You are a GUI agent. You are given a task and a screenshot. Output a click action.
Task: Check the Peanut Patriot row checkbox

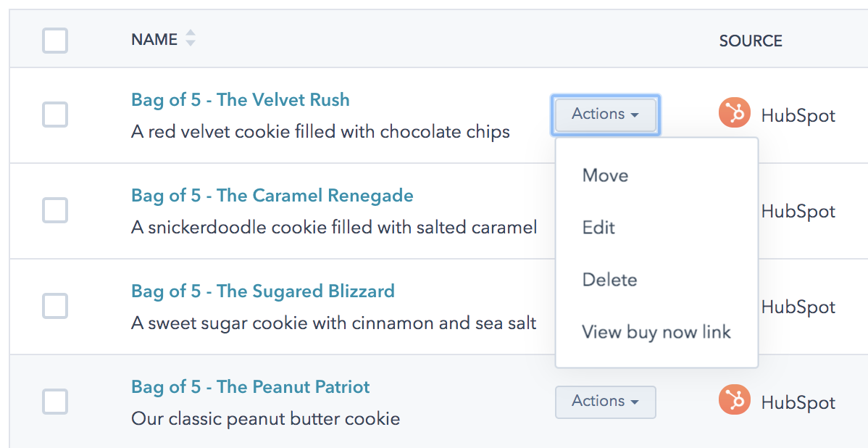pyautogui.click(x=55, y=402)
